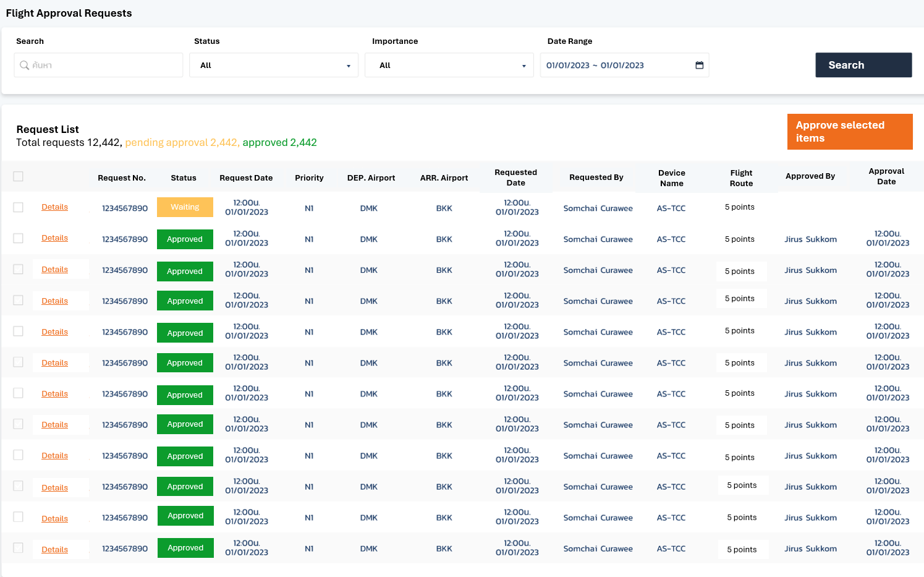Click Approve selected items button
The image size is (924, 577).
click(x=849, y=132)
